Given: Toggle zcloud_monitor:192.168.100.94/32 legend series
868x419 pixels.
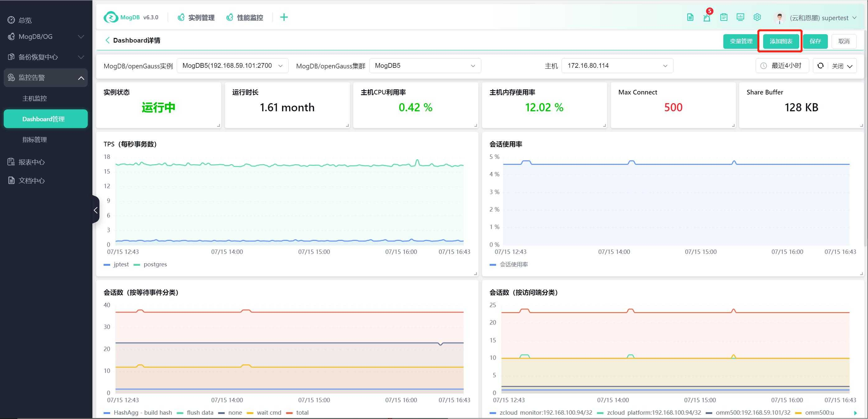Looking at the screenshot, I should [x=541, y=412].
